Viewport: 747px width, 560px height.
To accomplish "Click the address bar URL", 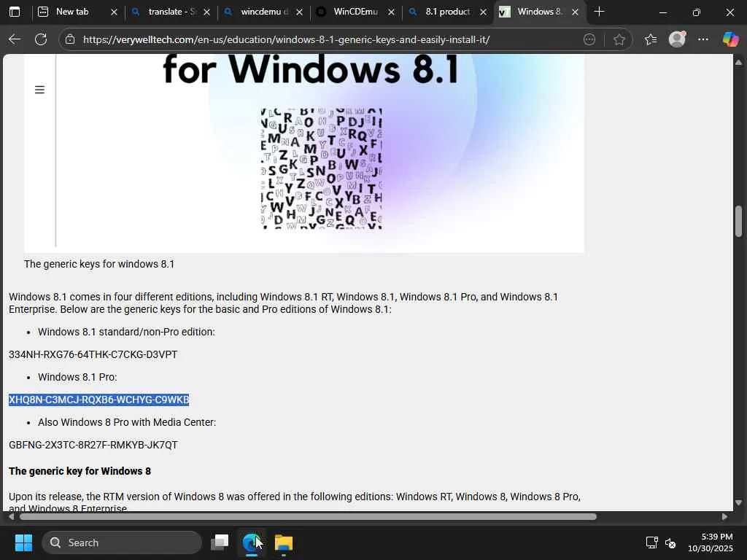I will (x=286, y=39).
